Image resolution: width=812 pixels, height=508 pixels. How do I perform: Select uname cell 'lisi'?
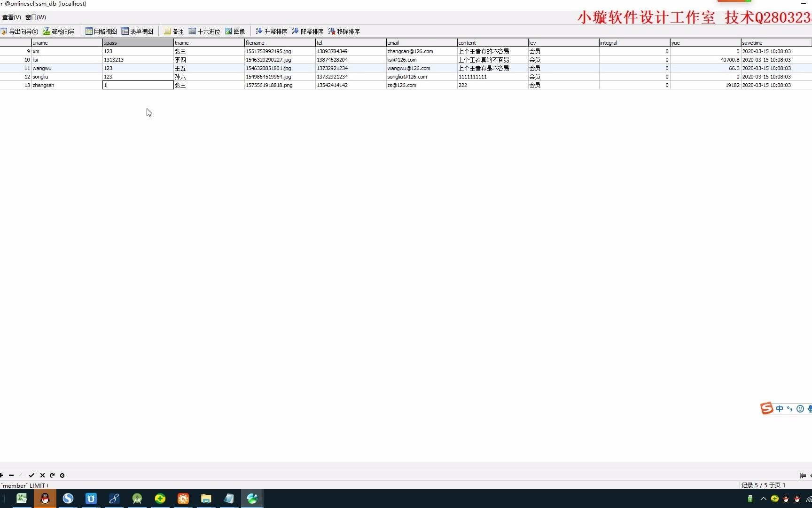tap(67, 60)
